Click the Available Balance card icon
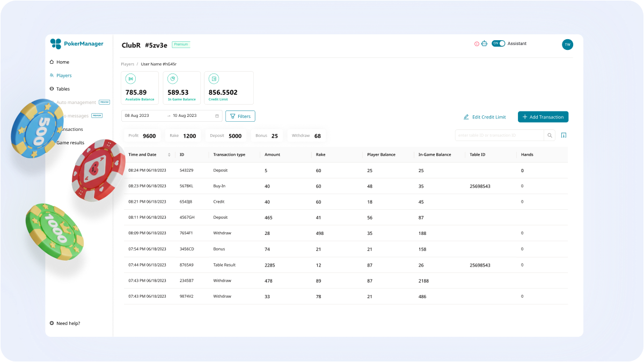This screenshot has height=362, width=644. 130,79
